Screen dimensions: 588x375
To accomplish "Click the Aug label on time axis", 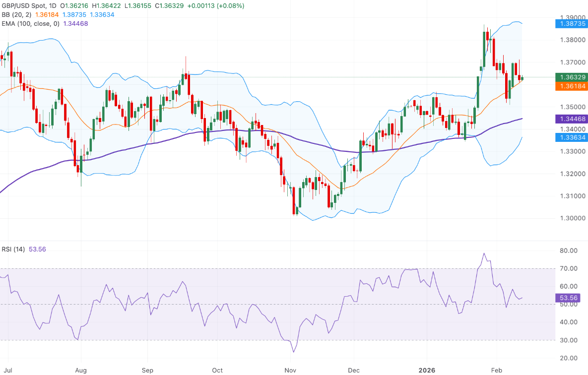I will pos(81,370).
